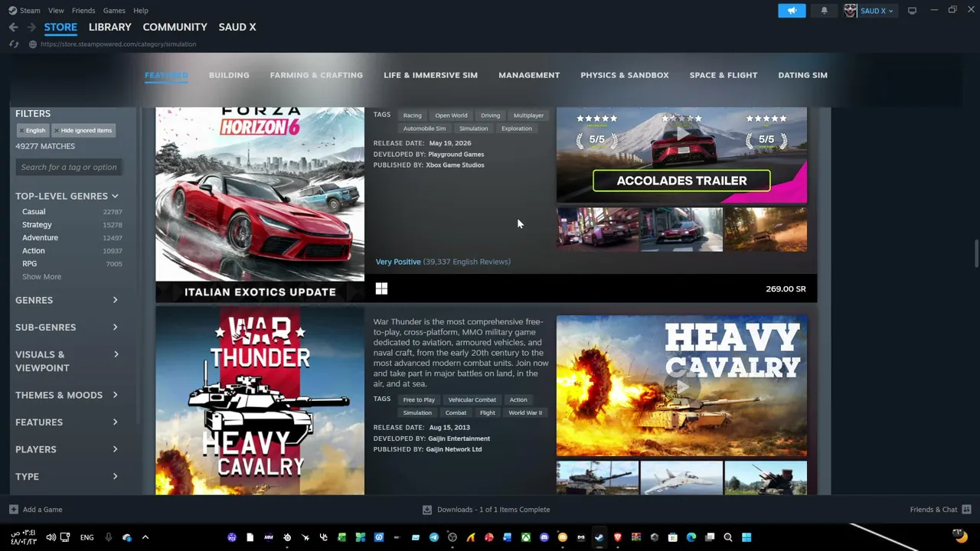Click the site globe icon beside the URL
Image resolution: width=980 pixels, height=551 pixels.
(32, 44)
